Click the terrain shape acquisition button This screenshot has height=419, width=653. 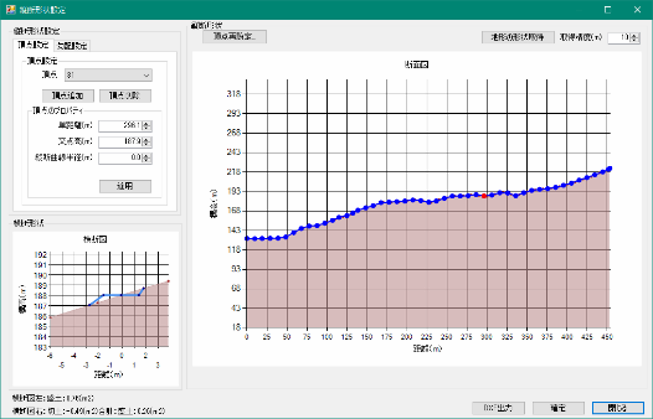click(x=518, y=37)
